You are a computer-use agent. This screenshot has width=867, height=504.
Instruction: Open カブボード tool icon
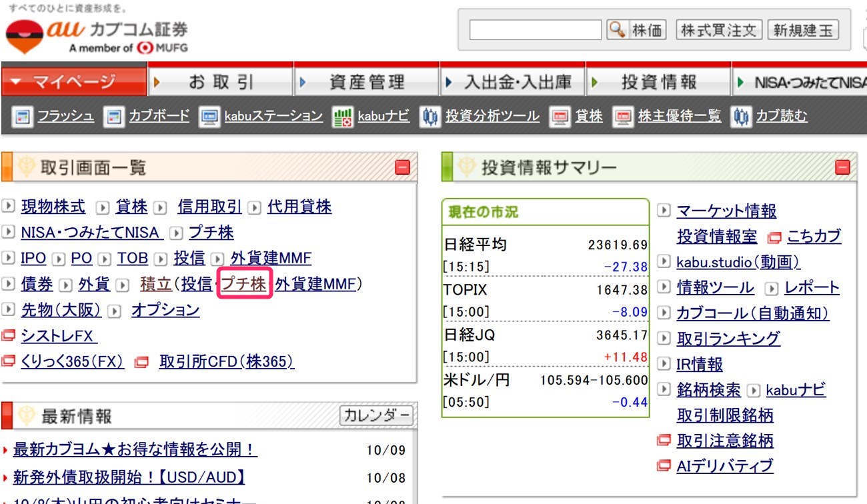tap(115, 117)
